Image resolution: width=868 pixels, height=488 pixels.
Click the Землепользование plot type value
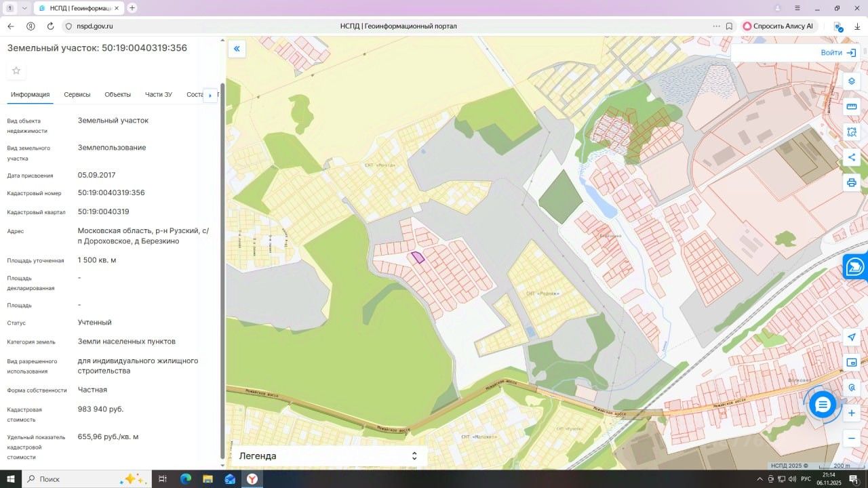pyautogui.click(x=112, y=148)
